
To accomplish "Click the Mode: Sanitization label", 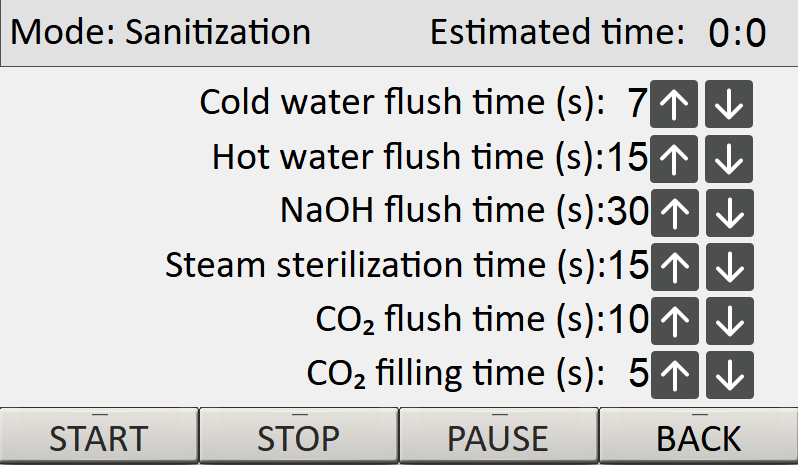I will pos(161,32).
